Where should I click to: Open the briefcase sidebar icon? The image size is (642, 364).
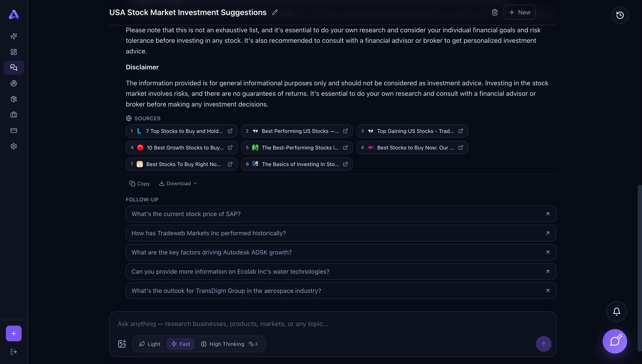(x=14, y=115)
